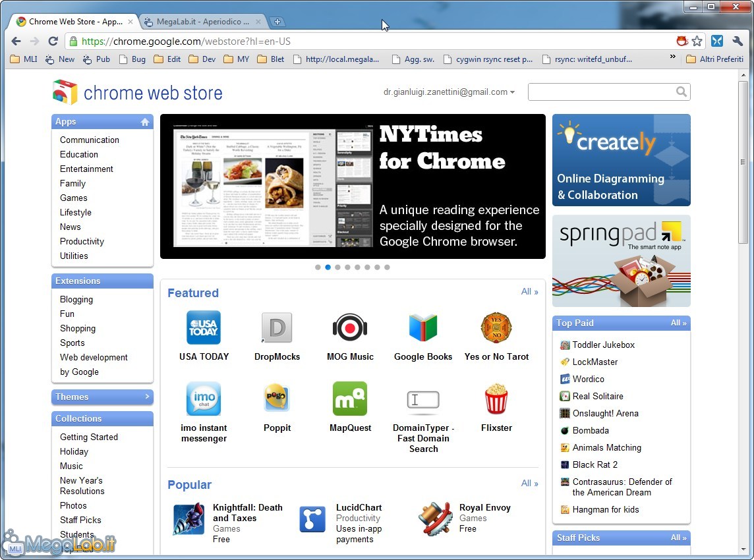Select the first carousel dot
The image size is (754, 560).
point(318,267)
